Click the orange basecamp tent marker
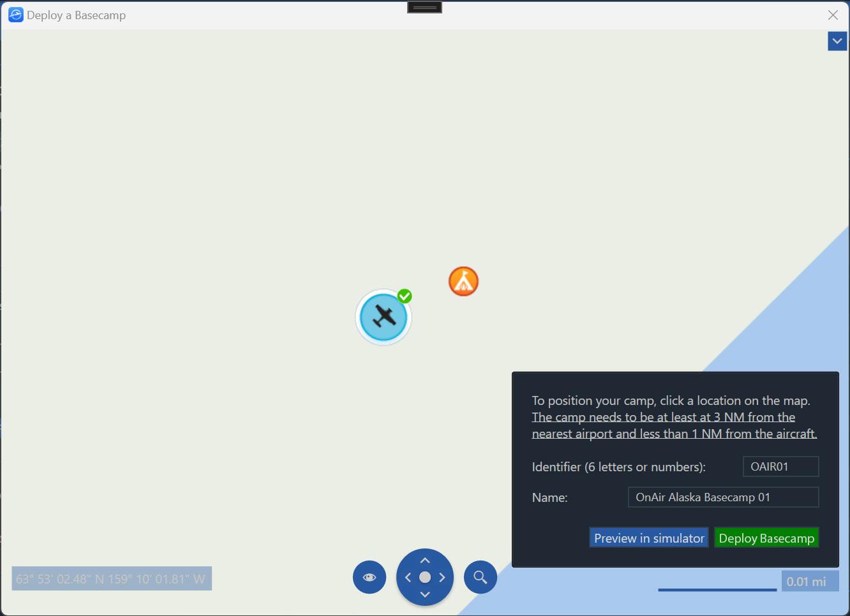Viewport: 850px width, 616px height. [463, 281]
